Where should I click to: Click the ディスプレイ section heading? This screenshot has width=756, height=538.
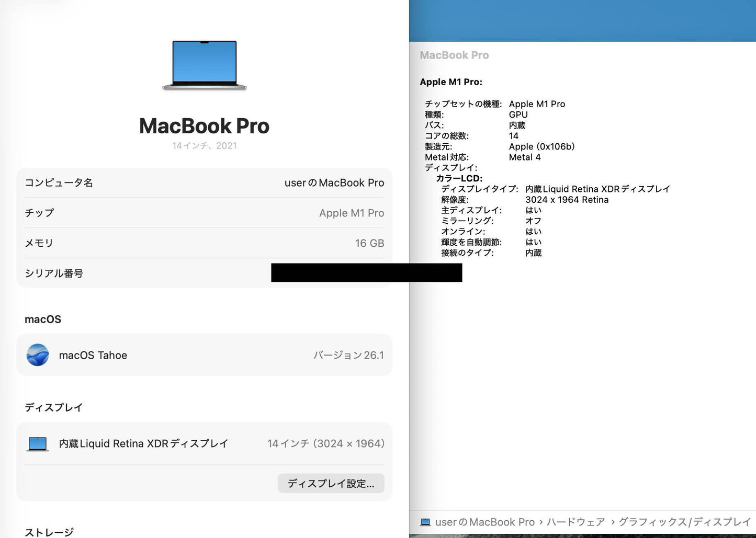(x=53, y=407)
